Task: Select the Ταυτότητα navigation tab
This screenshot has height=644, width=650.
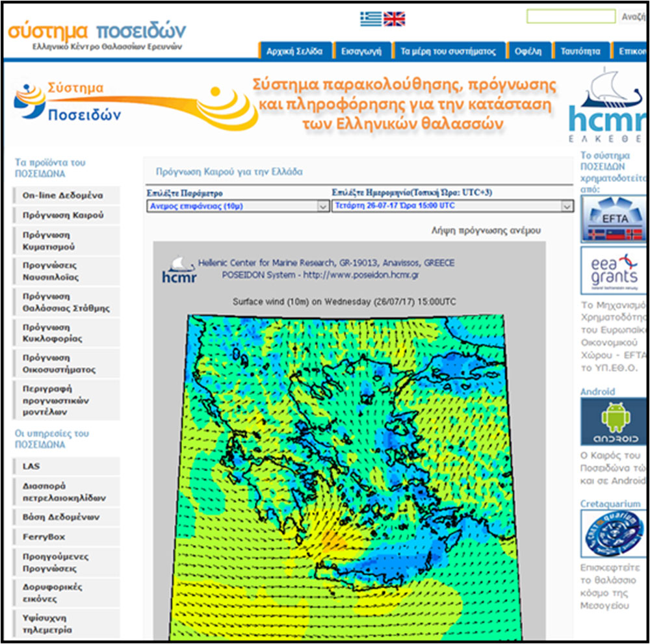Action: (x=580, y=51)
